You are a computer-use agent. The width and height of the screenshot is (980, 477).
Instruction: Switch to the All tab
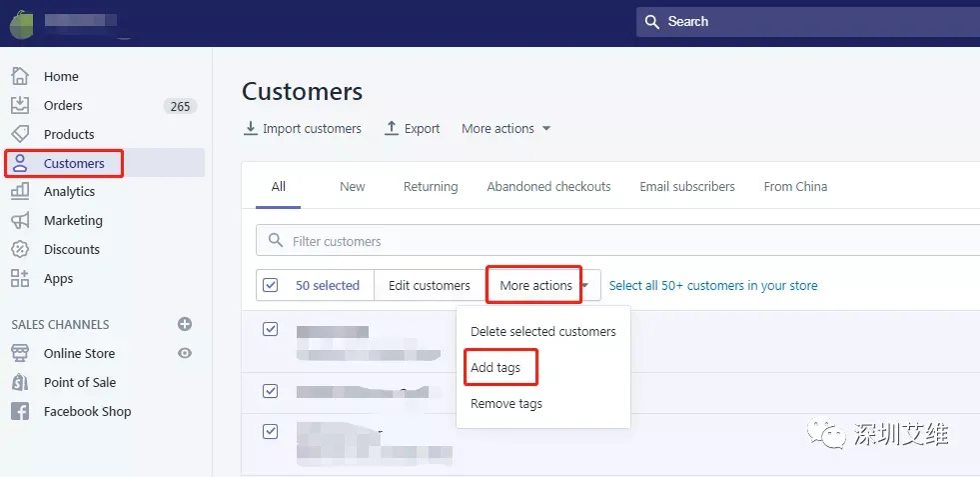tap(278, 187)
